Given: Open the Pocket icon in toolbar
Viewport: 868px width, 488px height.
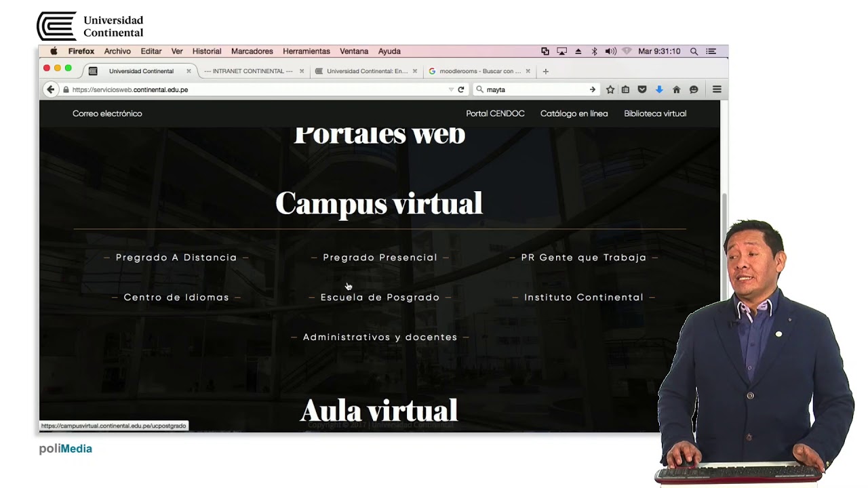Looking at the screenshot, I should (642, 89).
